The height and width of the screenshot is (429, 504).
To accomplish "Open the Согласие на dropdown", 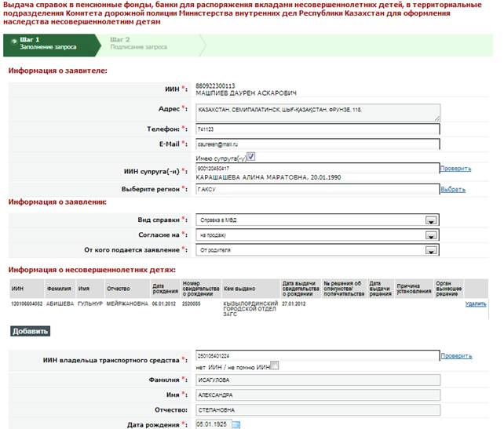I will tap(430, 235).
